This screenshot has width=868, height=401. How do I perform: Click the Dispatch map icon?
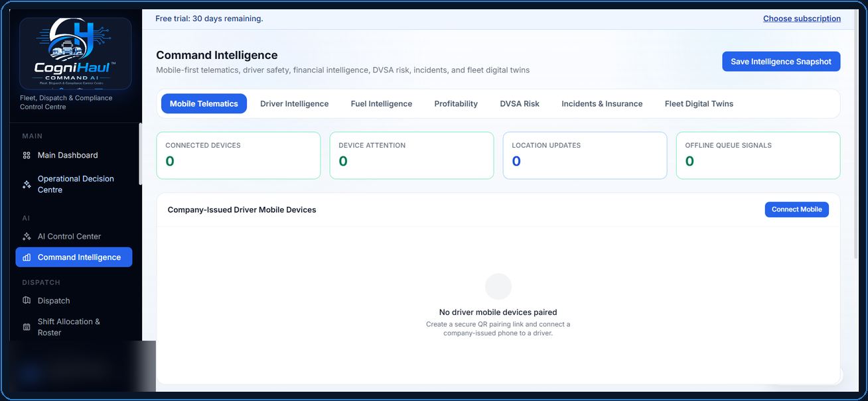coord(27,301)
